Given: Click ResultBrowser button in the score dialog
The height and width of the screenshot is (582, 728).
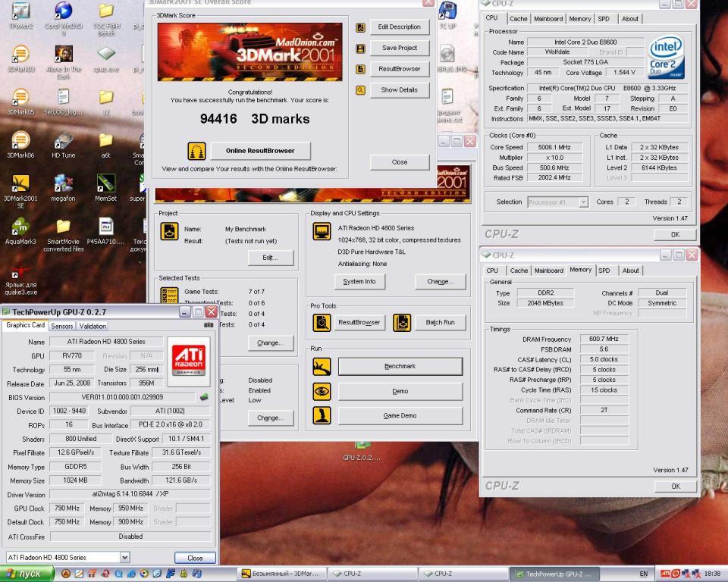Looking at the screenshot, I should point(400,69).
